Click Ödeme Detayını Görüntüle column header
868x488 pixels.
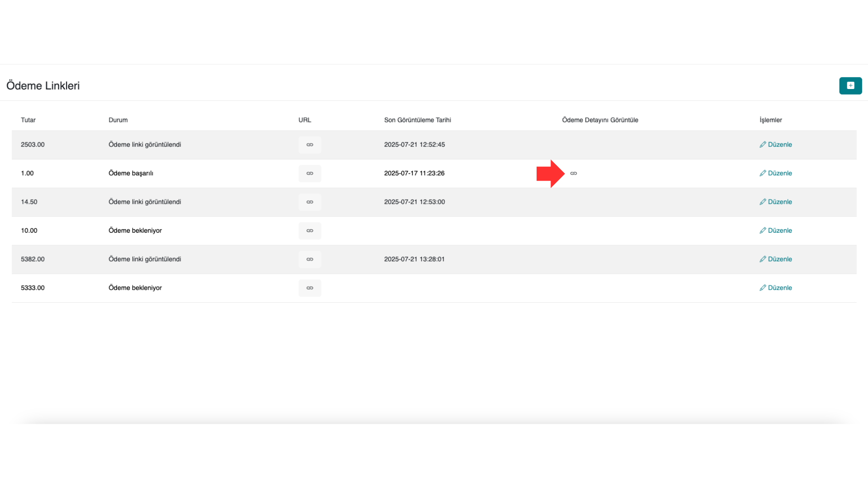click(x=600, y=120)
